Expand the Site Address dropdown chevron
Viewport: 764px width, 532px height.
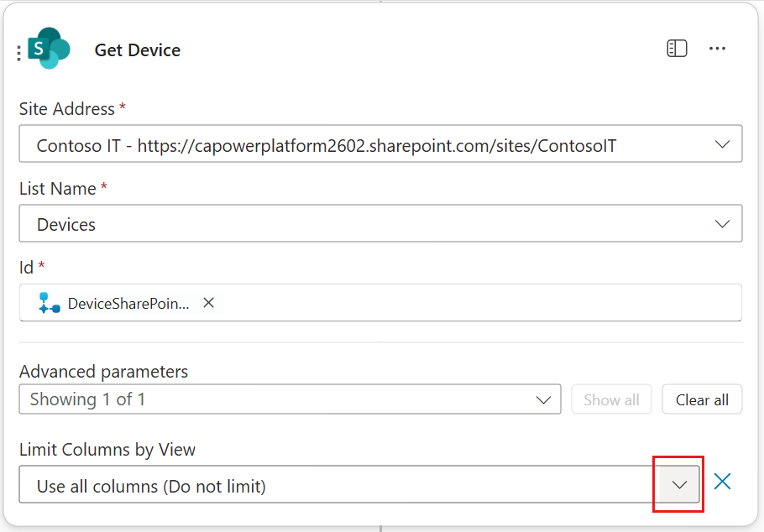pos(722,144)
